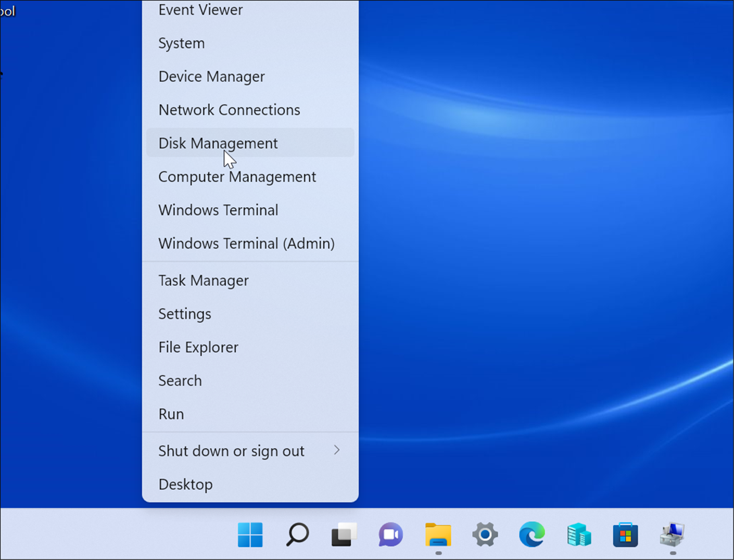
Task: Open Task Manager from the menu
Action: point(203,281)
